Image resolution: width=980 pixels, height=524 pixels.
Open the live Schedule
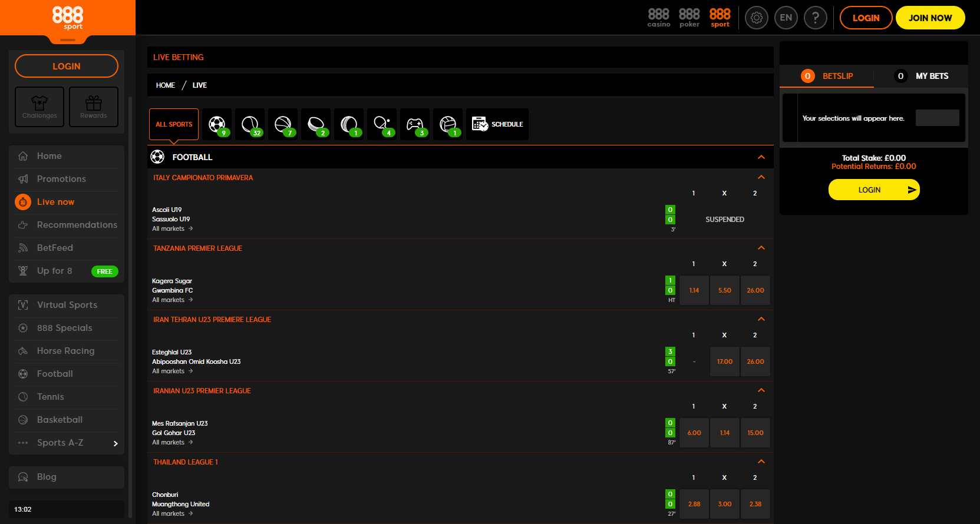point(497,124)
